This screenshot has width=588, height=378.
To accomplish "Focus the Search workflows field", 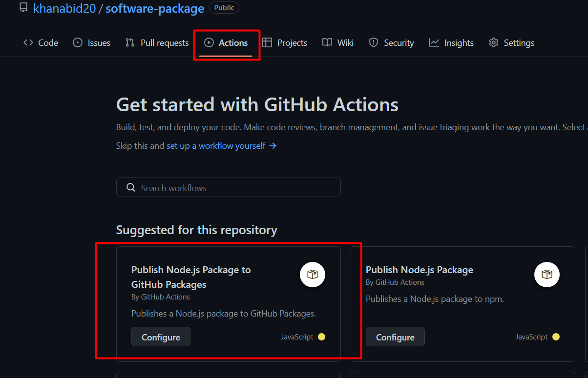I will point(228,188).
